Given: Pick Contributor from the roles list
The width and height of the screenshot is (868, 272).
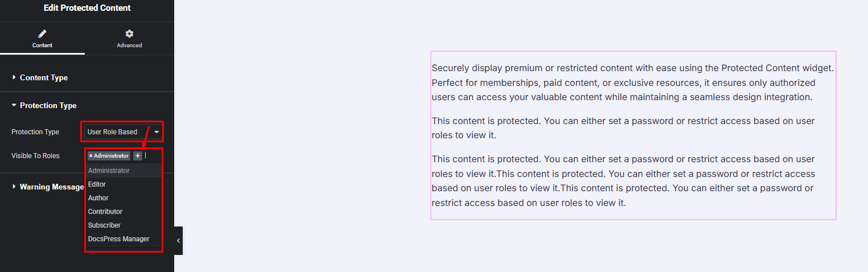Looking at the screenshot, I should (x=105, y=212).
